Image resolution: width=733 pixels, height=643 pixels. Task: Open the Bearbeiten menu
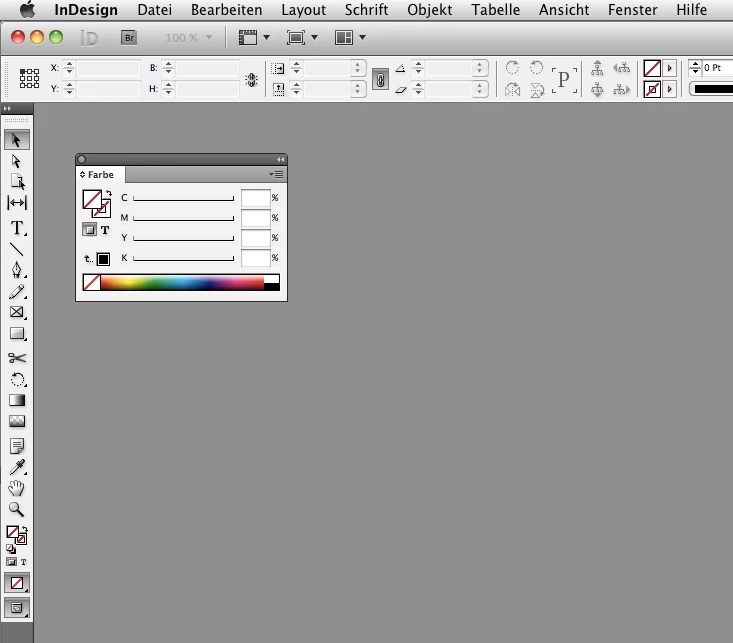point(227,10)
